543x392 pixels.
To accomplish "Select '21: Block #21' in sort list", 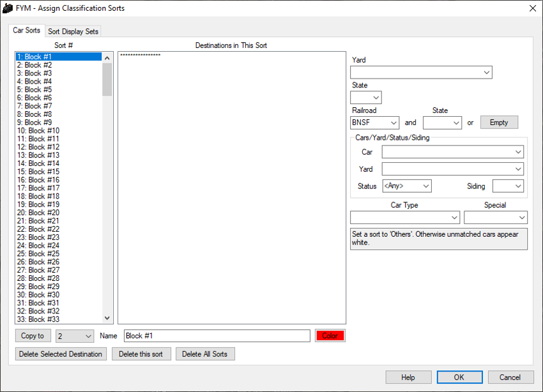I will pyautogui.click(x=59, y=221).
